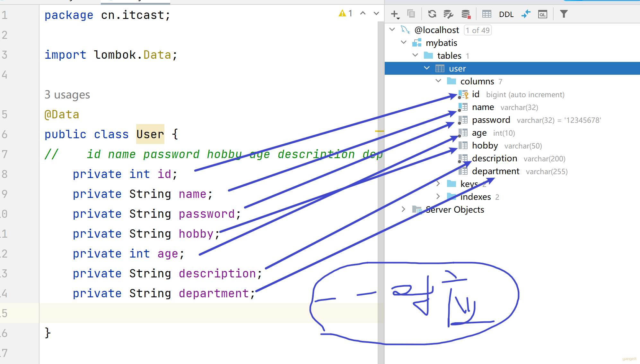
Task: Select the description varchar(200) column
Action: (x=512, y=158)
